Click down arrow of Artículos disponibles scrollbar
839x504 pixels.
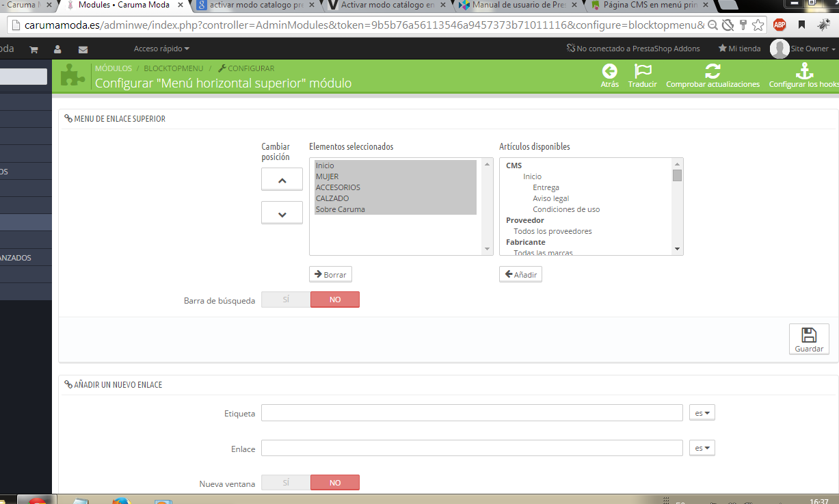pyautogui.click(x=677, y=249)
